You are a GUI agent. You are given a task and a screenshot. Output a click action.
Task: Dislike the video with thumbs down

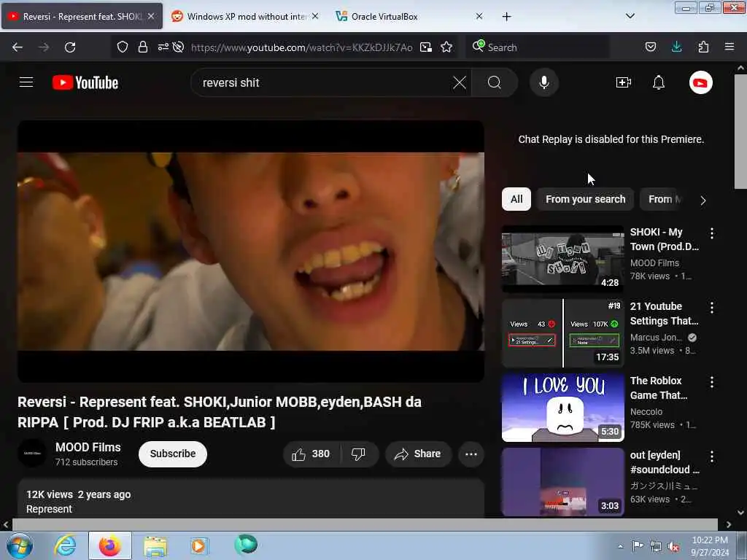(358, 454)
